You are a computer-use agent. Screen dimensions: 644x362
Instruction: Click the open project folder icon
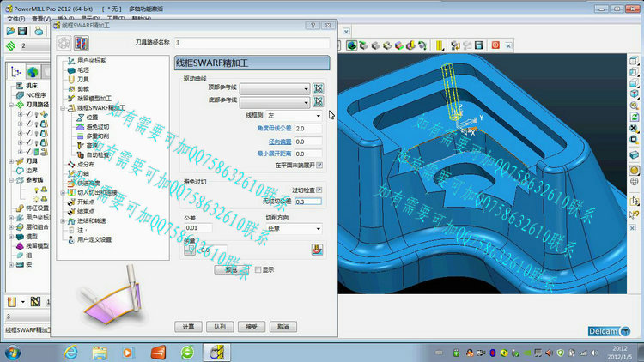pyautogui.click(x=10, y=31)
